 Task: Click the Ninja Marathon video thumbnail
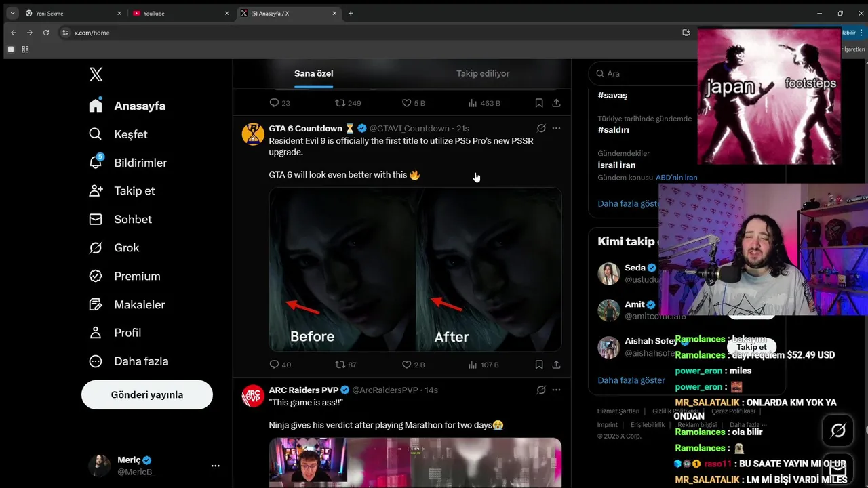415,462
